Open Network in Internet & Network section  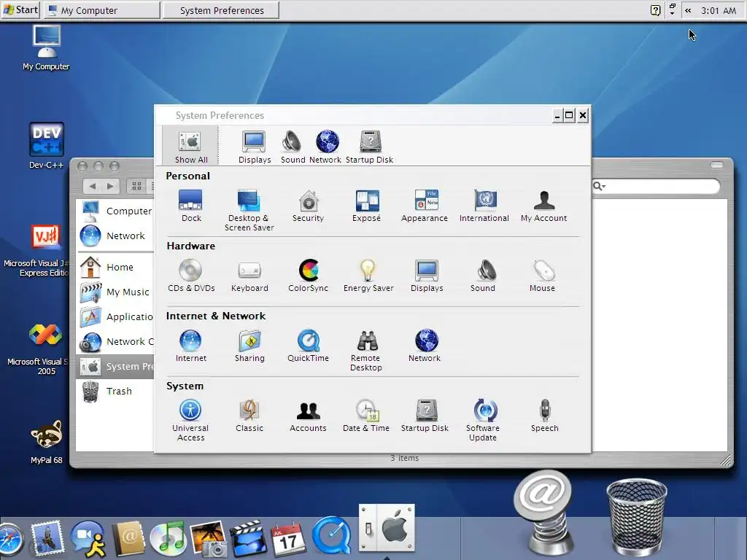point(425,346)
